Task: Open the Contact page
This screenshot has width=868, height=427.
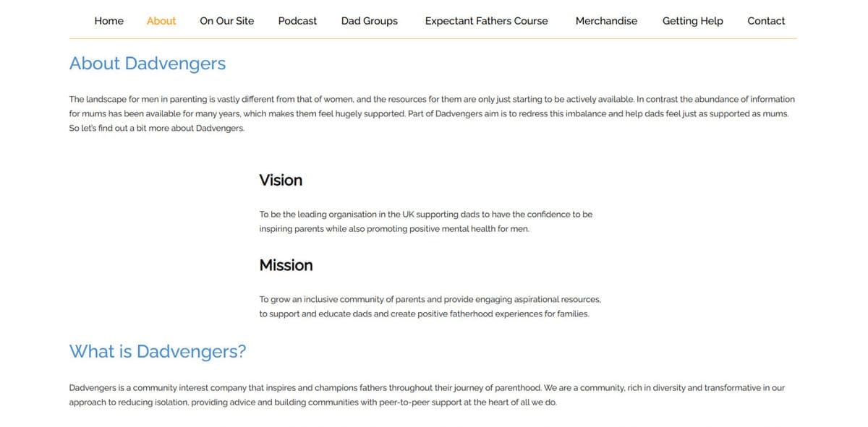Action: tap(766, 21)
